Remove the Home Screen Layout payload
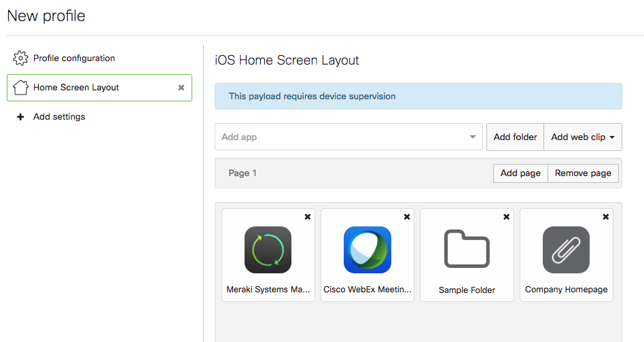Viewport: 644px width, 342px height. click(x=181, y=88)
